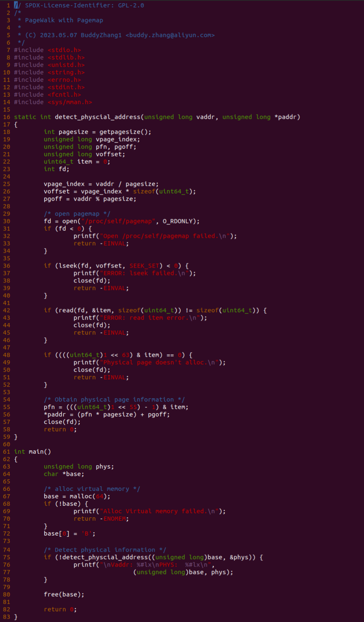
Task: Click the ENOMEM return value
Action: [115, 519]
